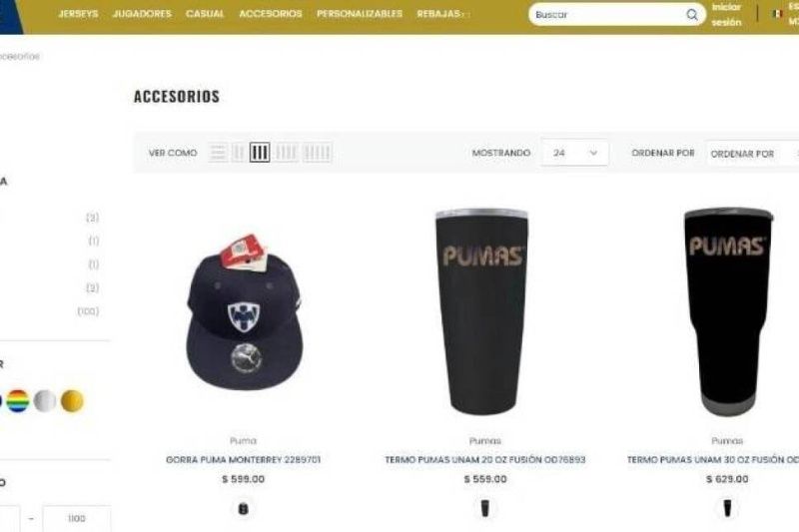Choose the four-column grid view icon
Image resolution: width=799 pixels, height=532 pixels.
point(287,153)
